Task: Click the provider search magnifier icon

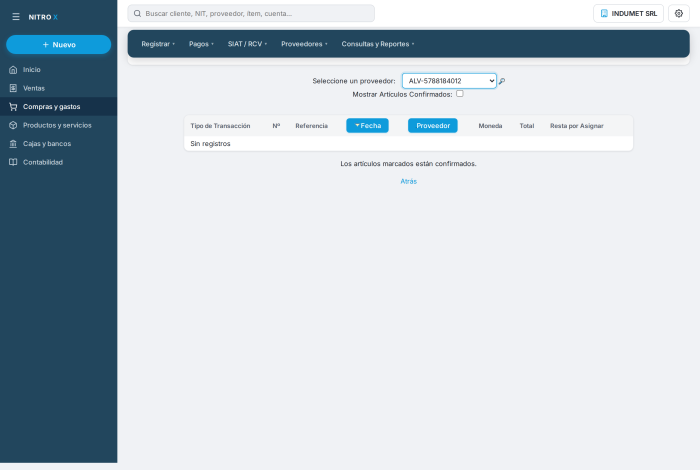Action: coord(502,81)
